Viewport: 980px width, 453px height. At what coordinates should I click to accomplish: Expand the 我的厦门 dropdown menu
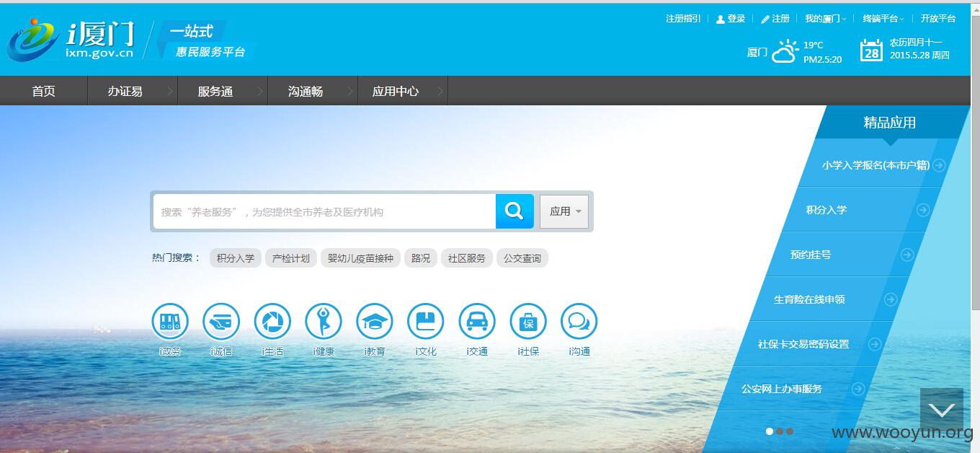point(826,19)
